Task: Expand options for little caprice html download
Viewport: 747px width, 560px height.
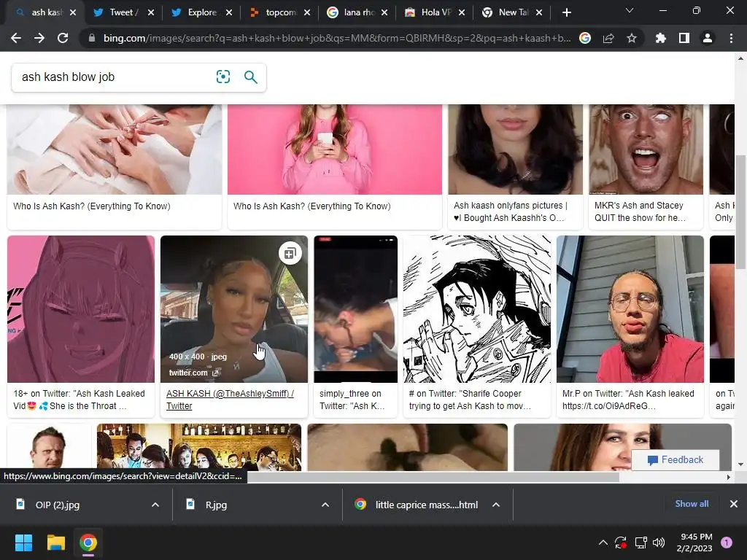Action: point(496,505)
